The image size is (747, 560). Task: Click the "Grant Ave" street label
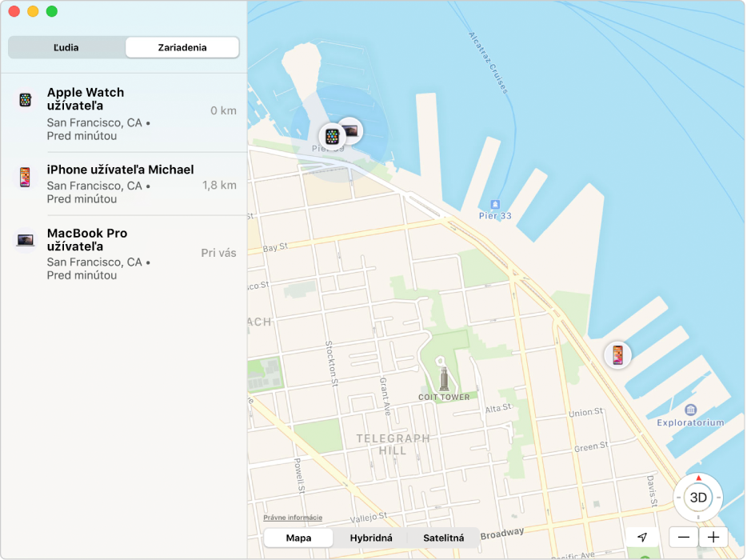click(385, 396)
